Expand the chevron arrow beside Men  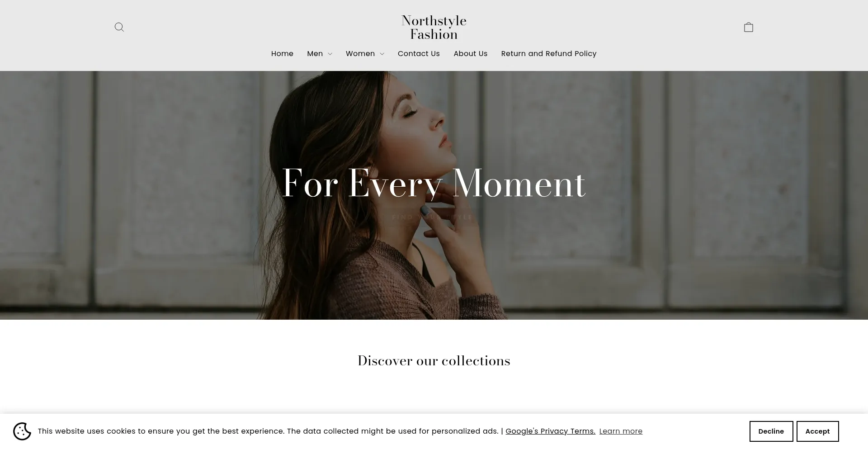tap(330, 54)
